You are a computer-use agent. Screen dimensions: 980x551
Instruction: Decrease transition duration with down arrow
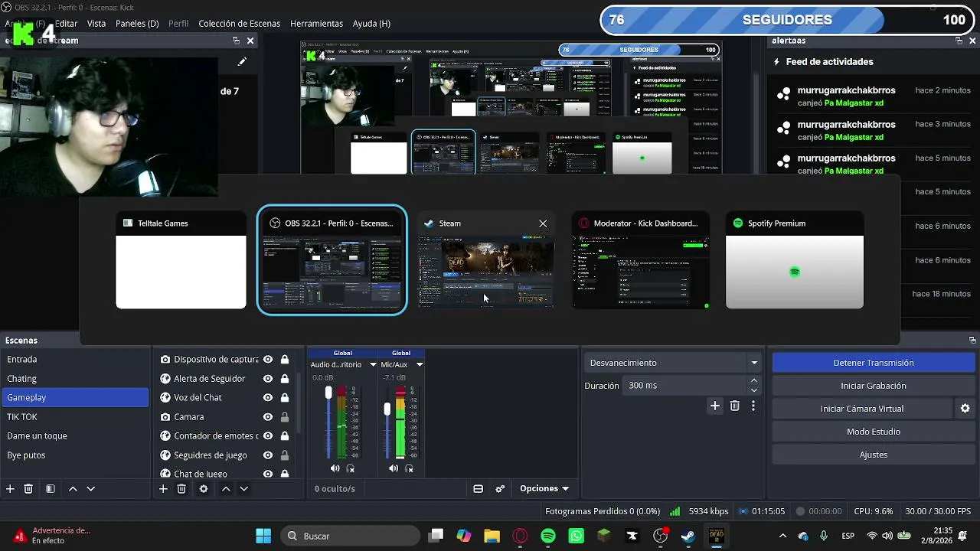point(754,390)
